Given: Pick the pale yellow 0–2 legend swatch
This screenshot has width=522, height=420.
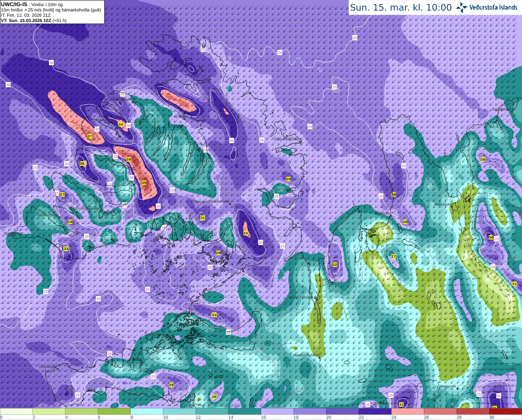Looking at the screenshot, I should pyautogui.click(x=16, y=412).
